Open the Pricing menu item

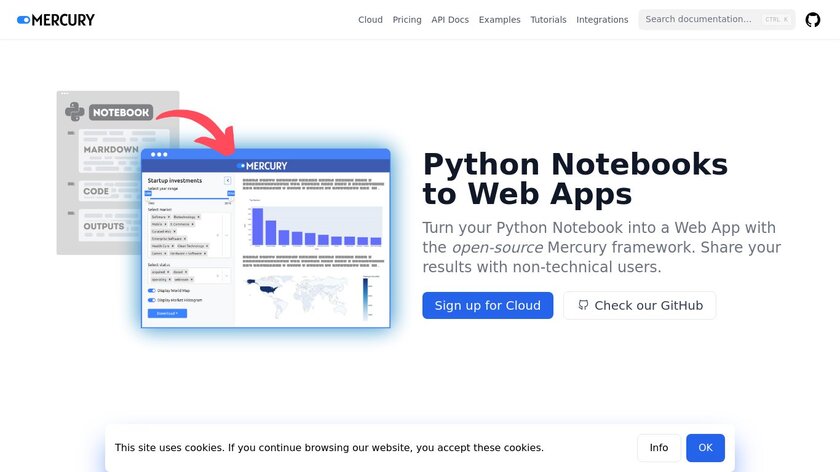click(x=407, y=20)
